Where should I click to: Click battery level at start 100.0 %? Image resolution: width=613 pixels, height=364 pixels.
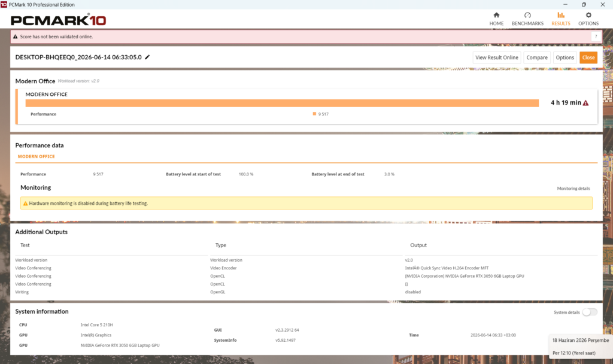click(x=246, y=174)
